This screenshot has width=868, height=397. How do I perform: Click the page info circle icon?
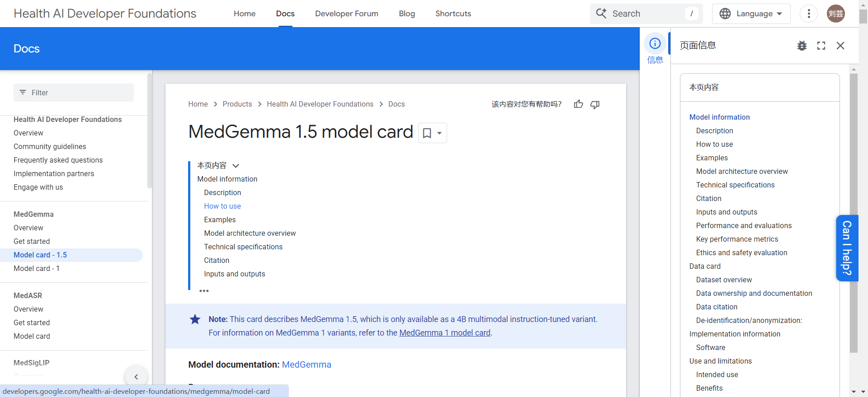[655, 43]
